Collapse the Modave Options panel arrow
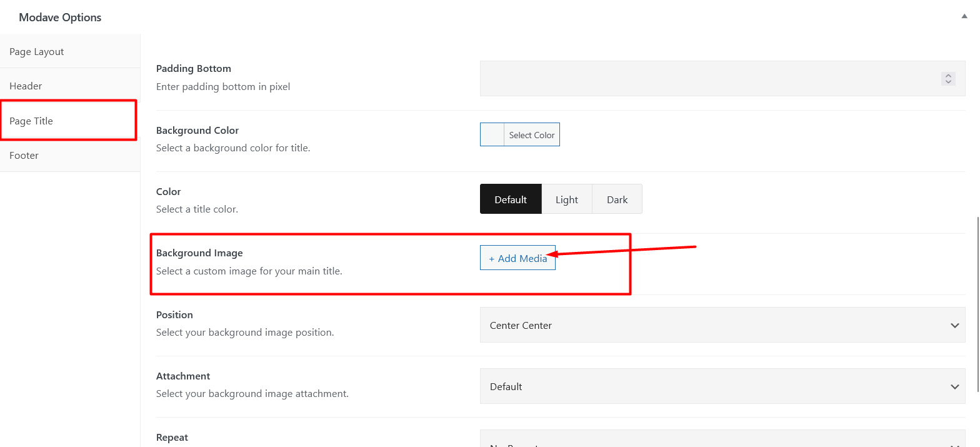The width and height of the screenshot is (980, 447). 964,17
